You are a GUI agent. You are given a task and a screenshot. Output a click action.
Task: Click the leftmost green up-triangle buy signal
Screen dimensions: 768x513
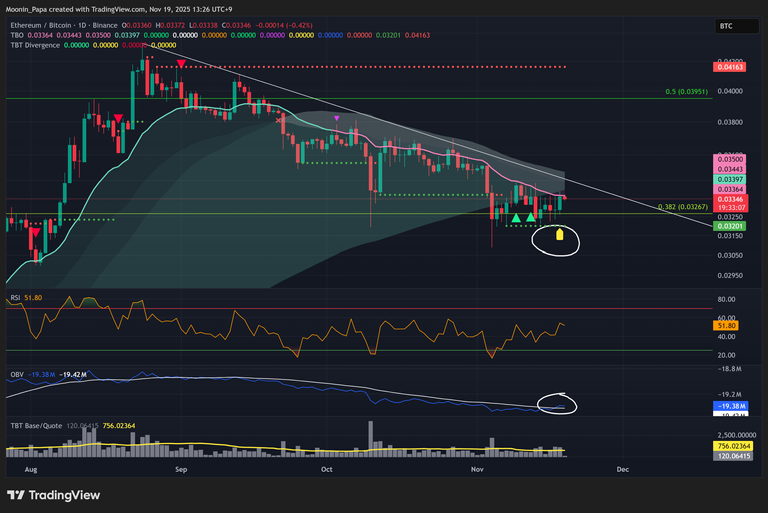(516, 217)
